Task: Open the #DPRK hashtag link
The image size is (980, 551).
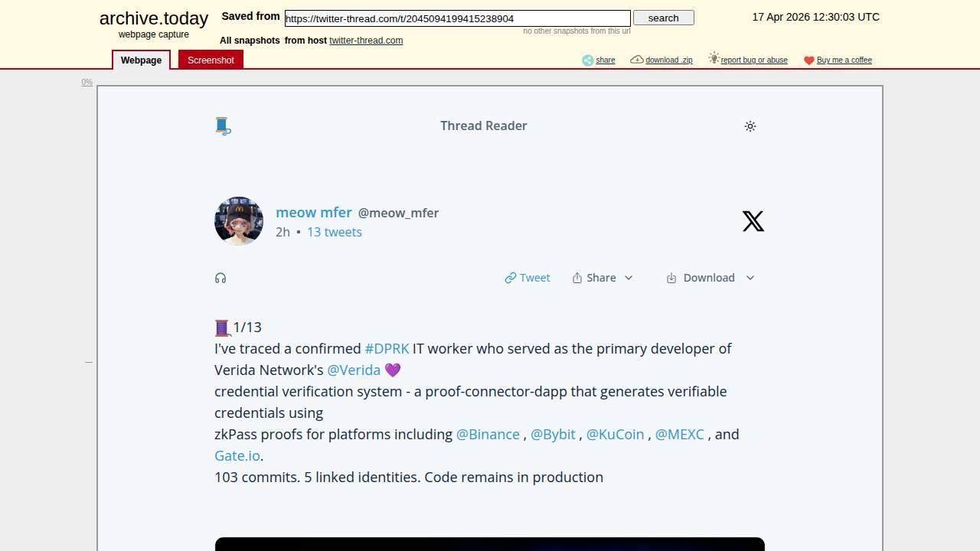Action: coord(387,348)
